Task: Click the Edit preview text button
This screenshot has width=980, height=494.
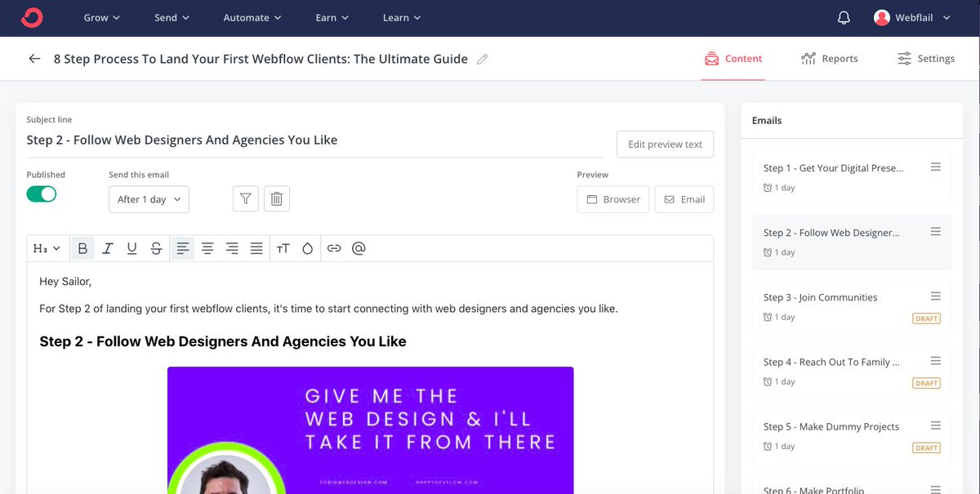Action: (x=665, y=145)
